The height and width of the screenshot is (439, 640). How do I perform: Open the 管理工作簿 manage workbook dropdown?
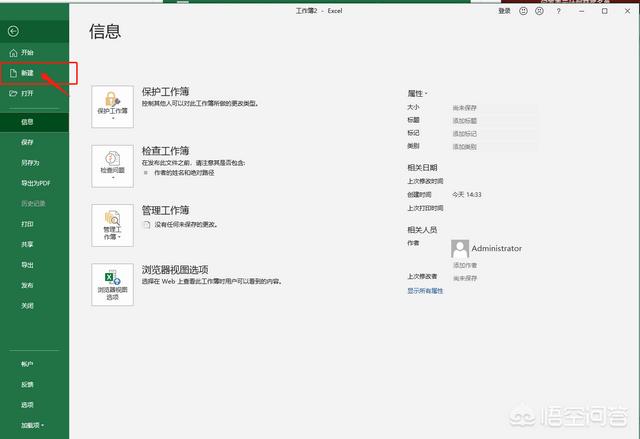click(111, 225)
